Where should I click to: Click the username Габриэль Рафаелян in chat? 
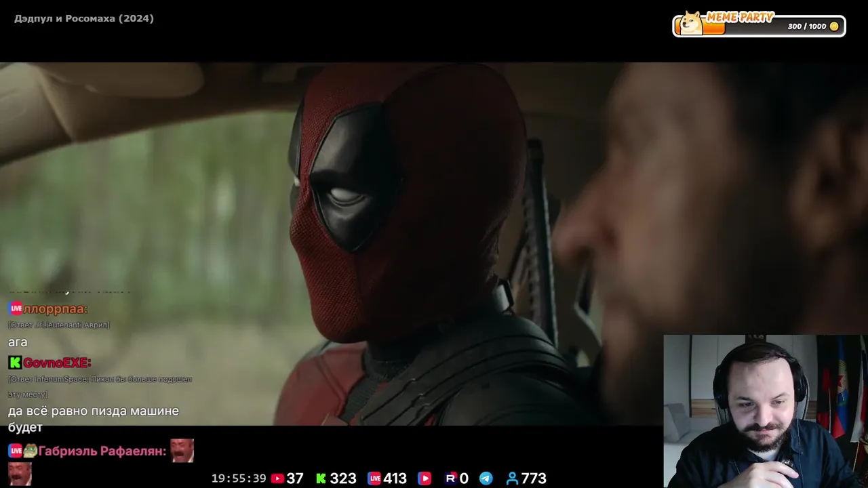102,451
